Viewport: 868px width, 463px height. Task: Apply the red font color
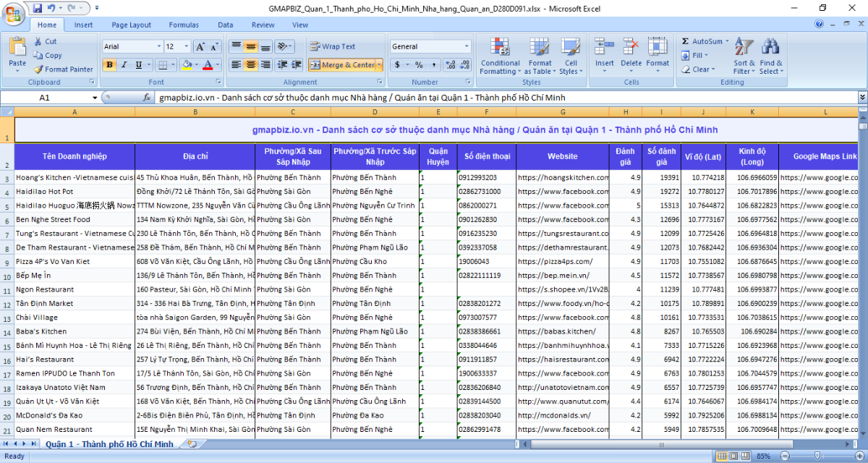pyautogui.click(x=208, y=65)
